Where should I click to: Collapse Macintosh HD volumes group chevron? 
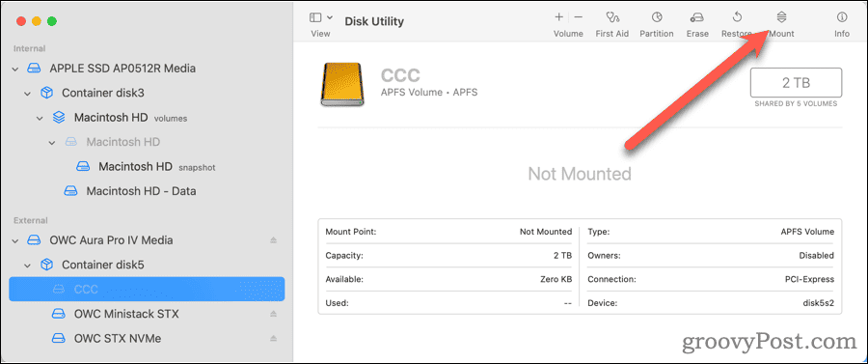pos(40,118)
